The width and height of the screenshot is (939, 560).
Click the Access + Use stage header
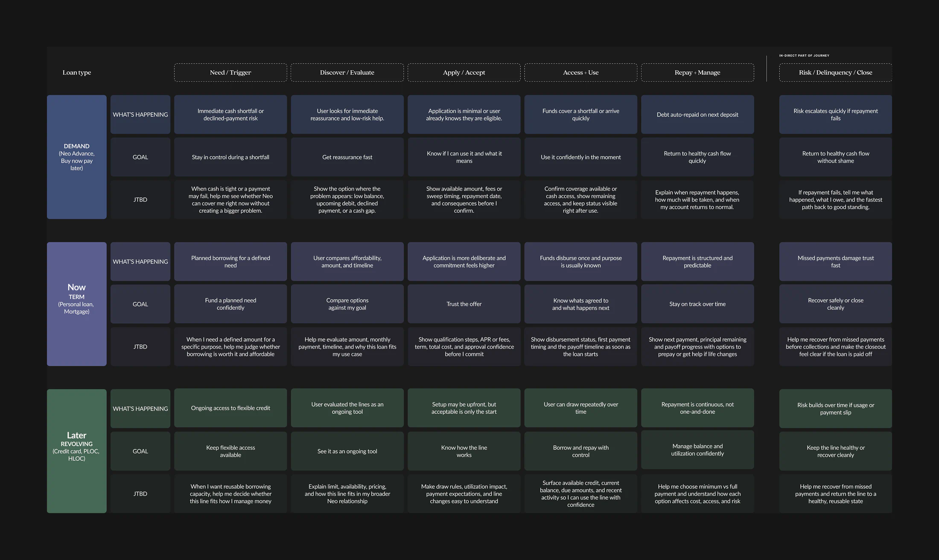click(580, 73)
